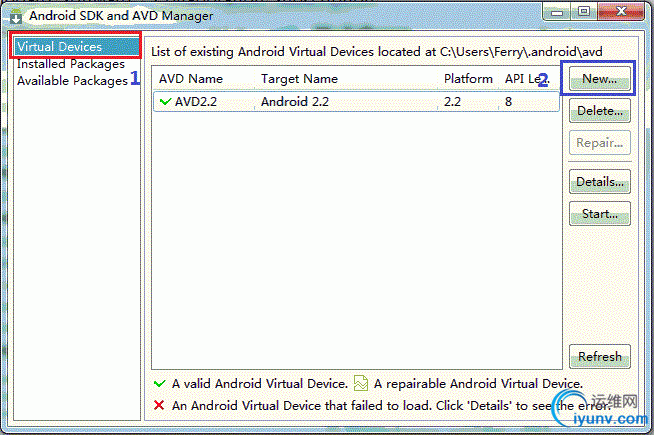The image size is (654, 435).
Task: Create a new AVD with New button
Action: click(600, 78)
